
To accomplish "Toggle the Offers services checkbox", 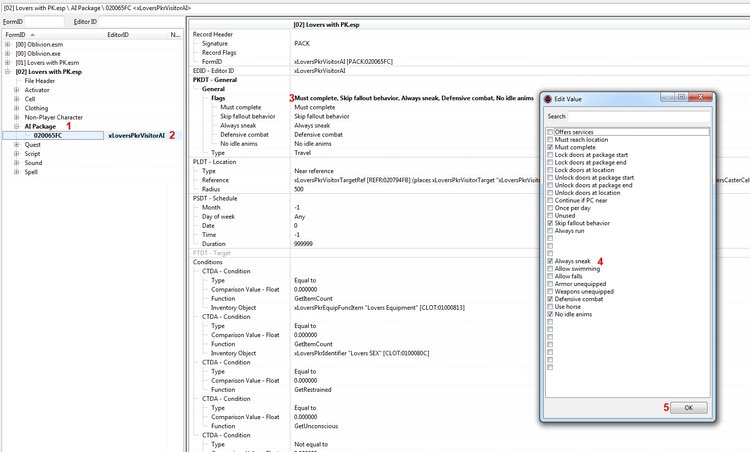I will click(x=550, y=132).
